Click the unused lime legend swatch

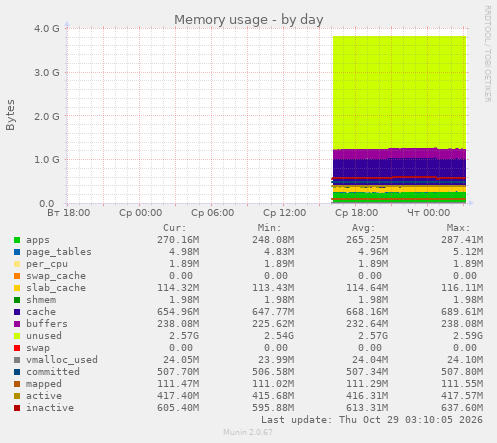click(17, 336)
